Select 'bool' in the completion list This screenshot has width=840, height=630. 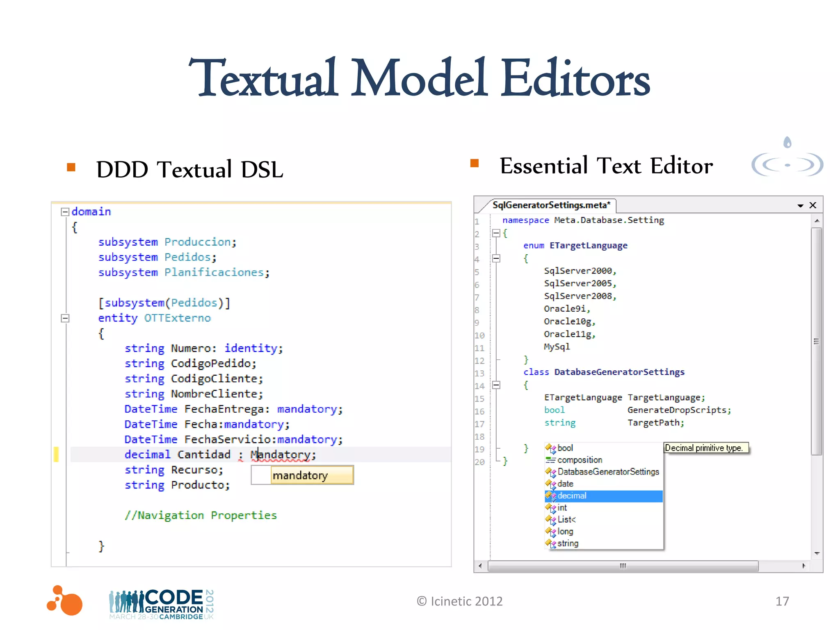604,448
